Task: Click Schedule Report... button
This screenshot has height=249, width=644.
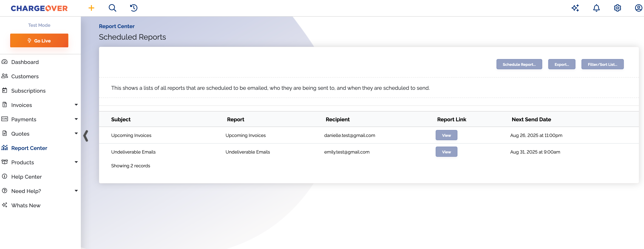Action: (x=519, y=64)
